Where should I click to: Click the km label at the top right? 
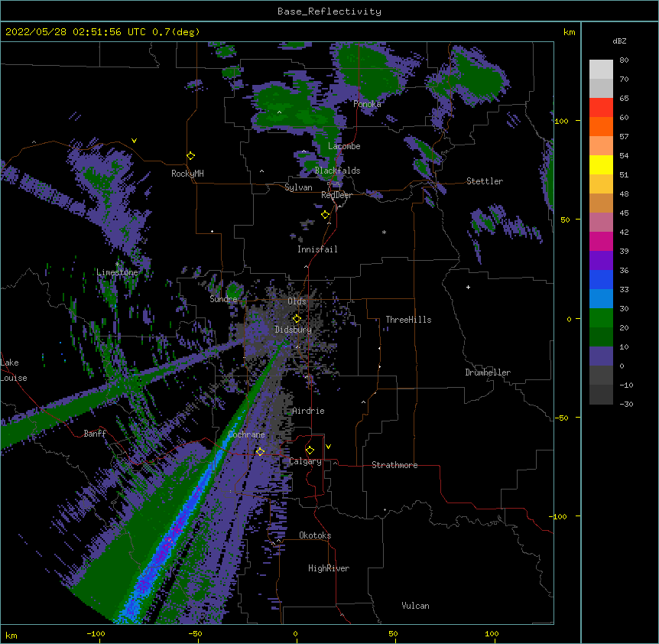570,32
